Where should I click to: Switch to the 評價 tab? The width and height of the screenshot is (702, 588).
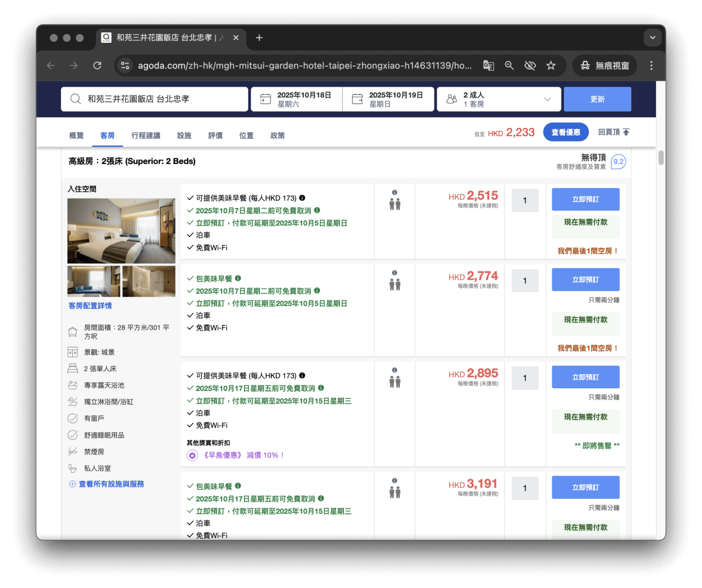215,135
